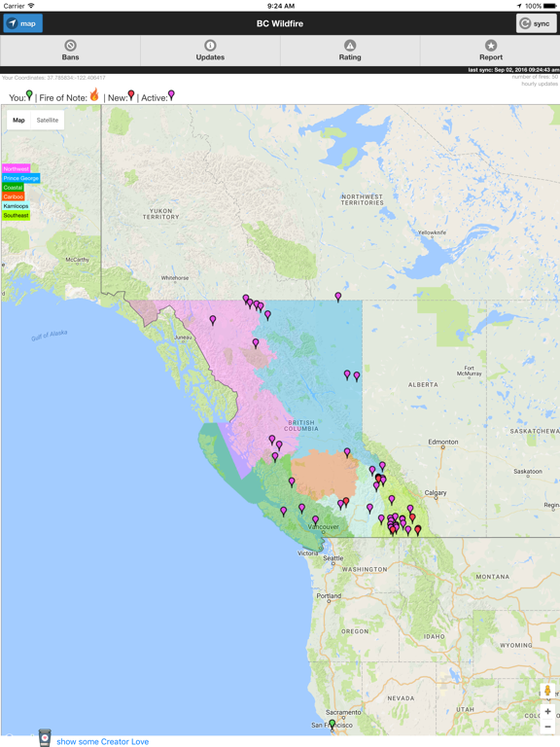This screenshot has width=560, height=747.
Task: Tap the active fire pin near Juneau
Action: tap(213, 320)
